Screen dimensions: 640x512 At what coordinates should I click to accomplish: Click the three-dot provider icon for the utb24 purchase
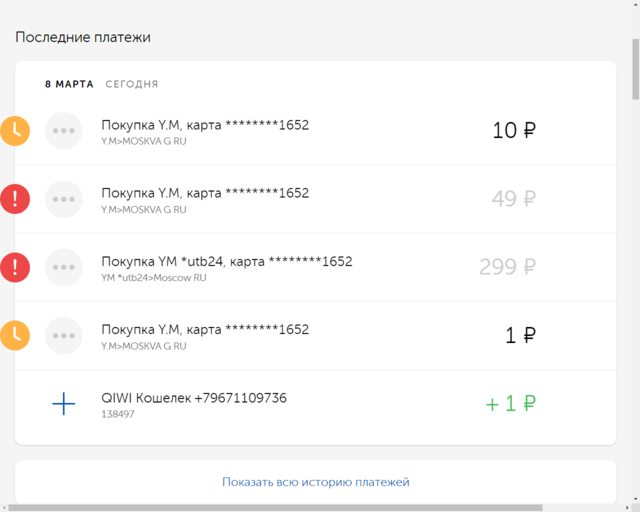64,267
